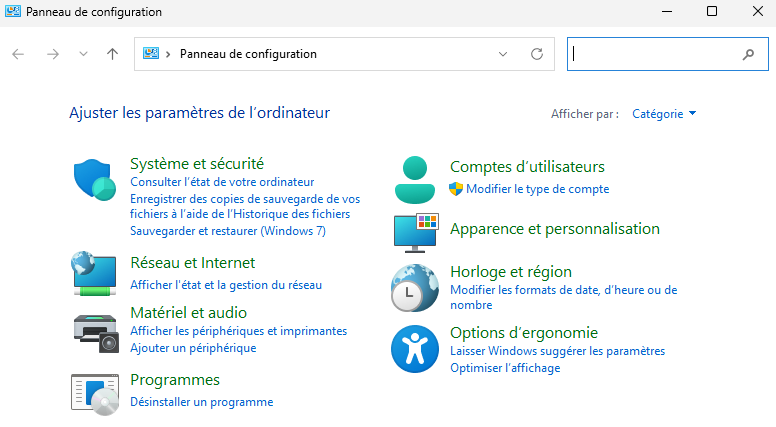
Task: Click the Comptes d'utilisateurs person icon
Action: (x=416, y=180)
